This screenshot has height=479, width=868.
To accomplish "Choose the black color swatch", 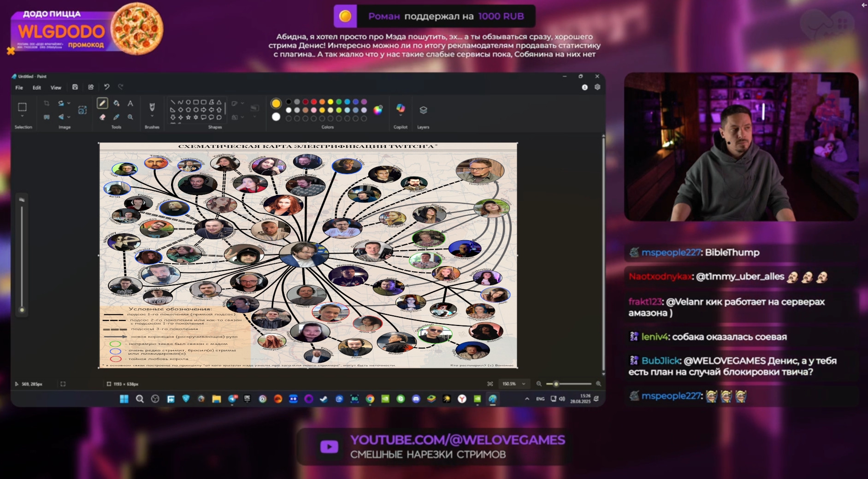I will point(289,102).
